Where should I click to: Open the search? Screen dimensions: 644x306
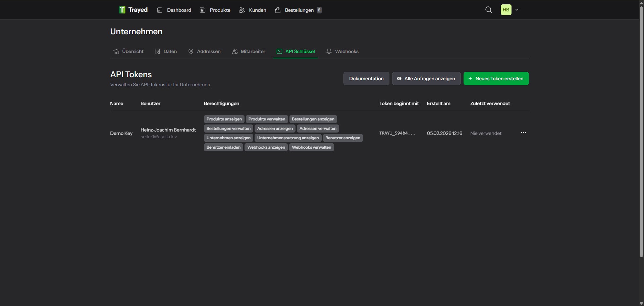click(x=488, y=10)
